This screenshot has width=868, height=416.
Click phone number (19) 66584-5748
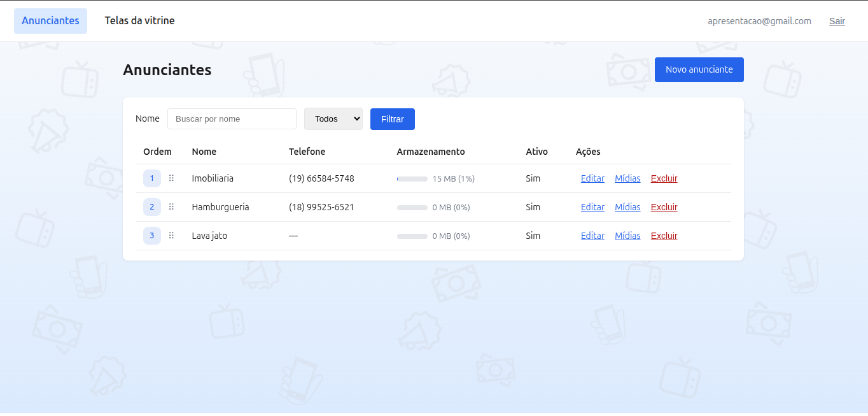[x=321, y=178]
